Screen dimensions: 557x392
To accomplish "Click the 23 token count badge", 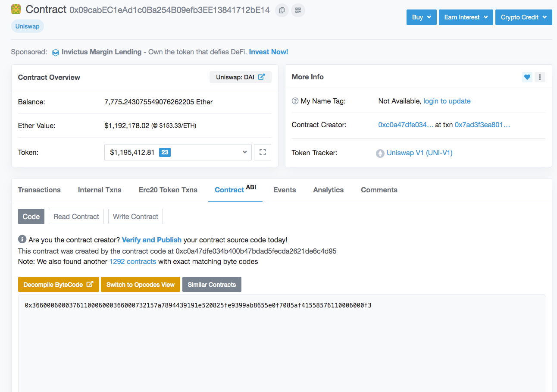I will tap(165, 152).
